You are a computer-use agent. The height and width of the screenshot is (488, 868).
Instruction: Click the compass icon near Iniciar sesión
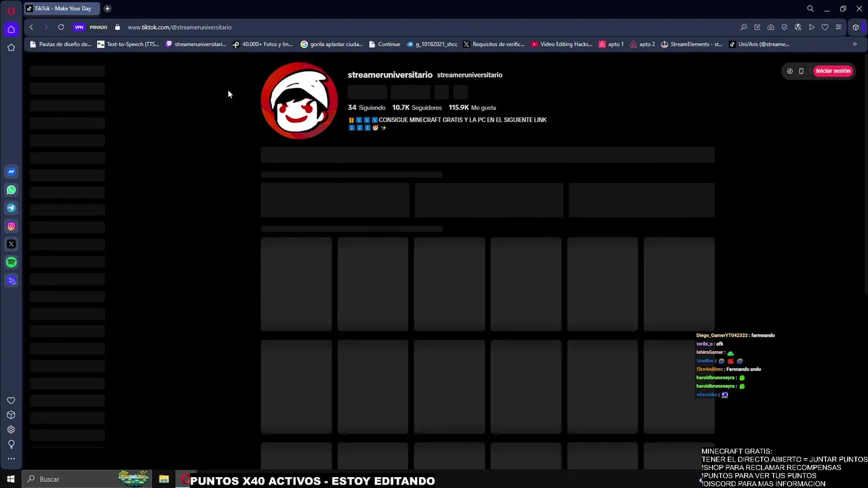789,70
